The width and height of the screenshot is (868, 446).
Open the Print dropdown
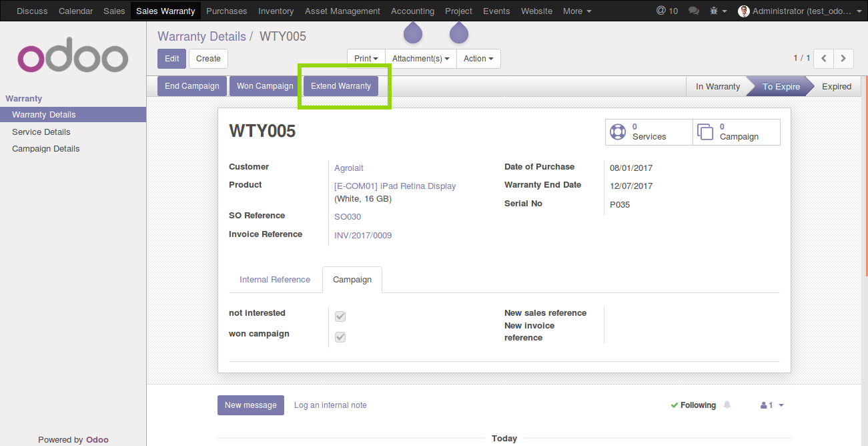[x=366, y=59]
